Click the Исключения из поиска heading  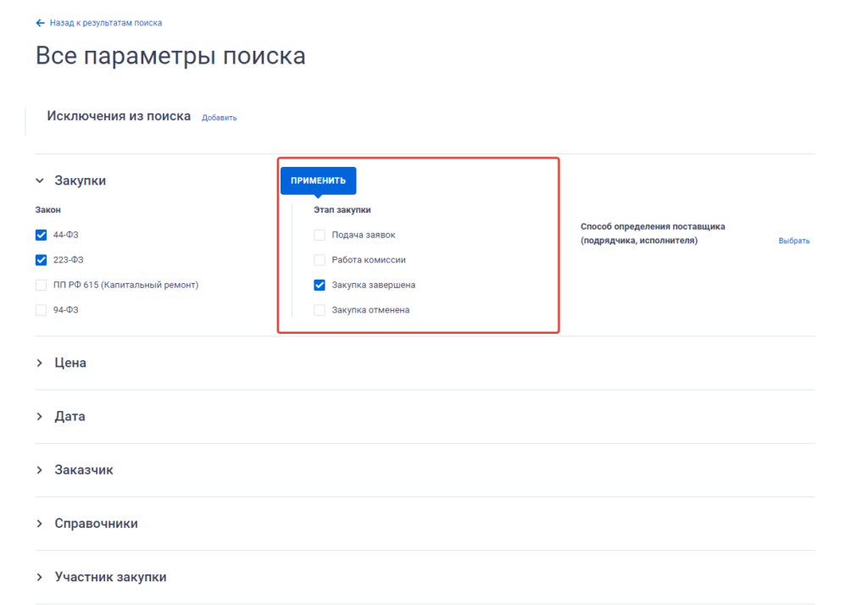pos(119,116)
